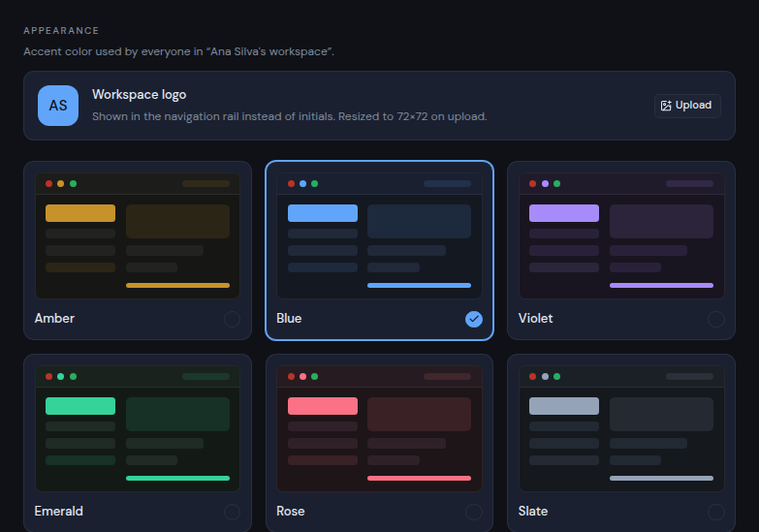This screenshot has width=759, height=532.
Task: Select the checked Blue radio button
Action: (x=474, y=319)
